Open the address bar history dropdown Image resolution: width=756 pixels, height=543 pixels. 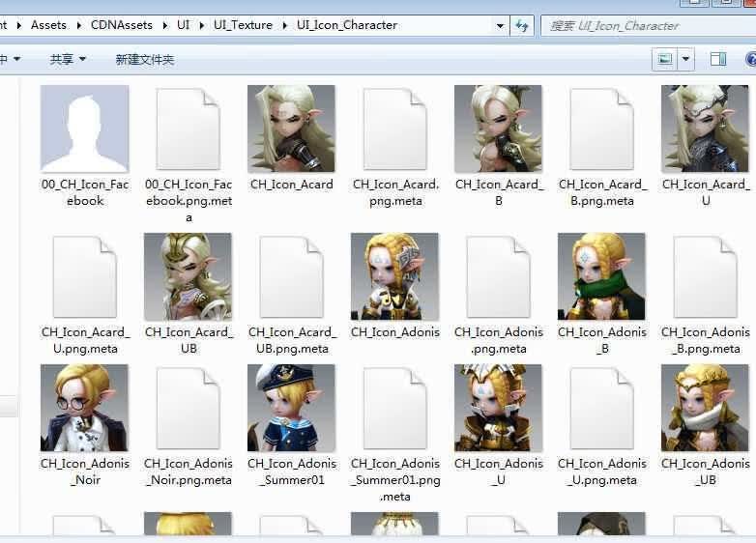501,25
